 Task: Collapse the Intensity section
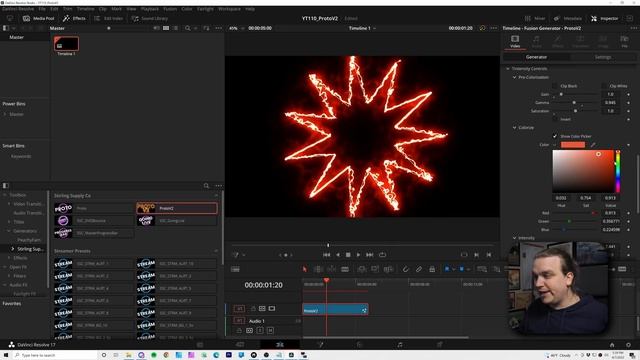(x=514, y=238)
